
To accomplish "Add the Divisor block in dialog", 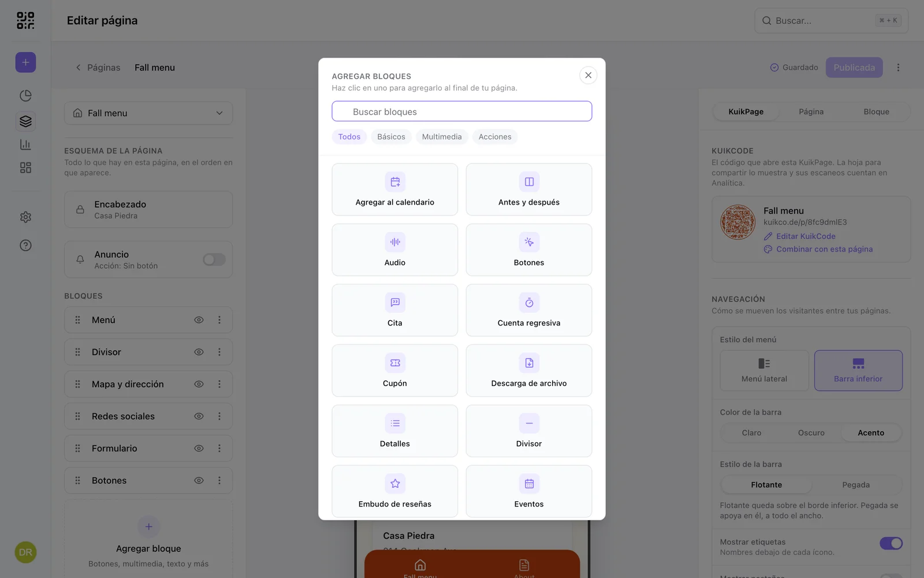I will point(529,431).
